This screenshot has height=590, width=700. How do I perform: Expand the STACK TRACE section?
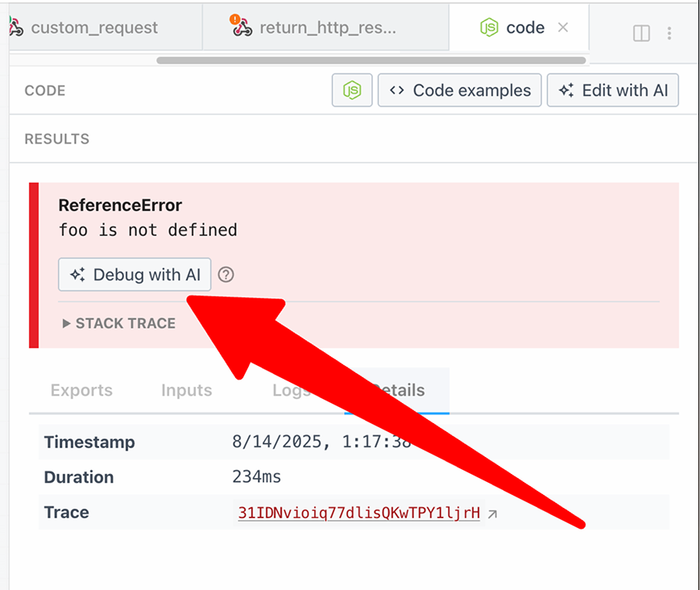[119, 323]
